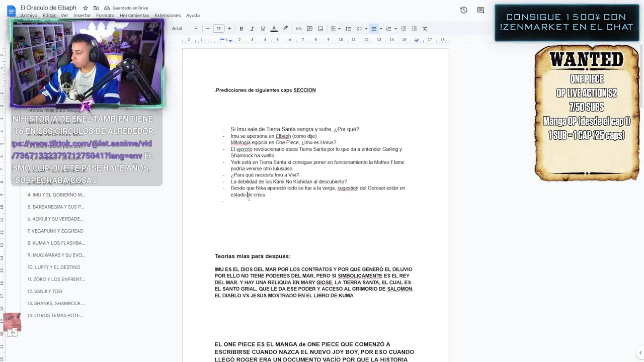Toggle italic formatting
The image size is (644, 362).
click(x=252, y=29)
